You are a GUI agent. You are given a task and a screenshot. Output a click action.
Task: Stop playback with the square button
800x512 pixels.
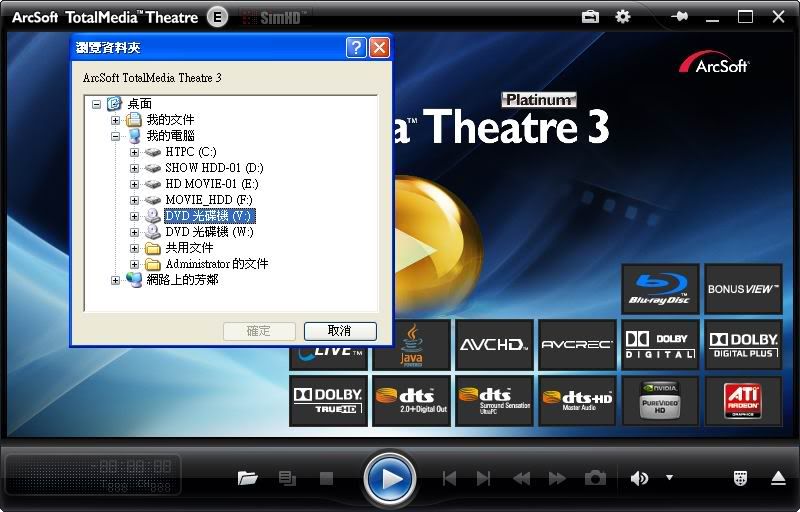pos(327,478)
